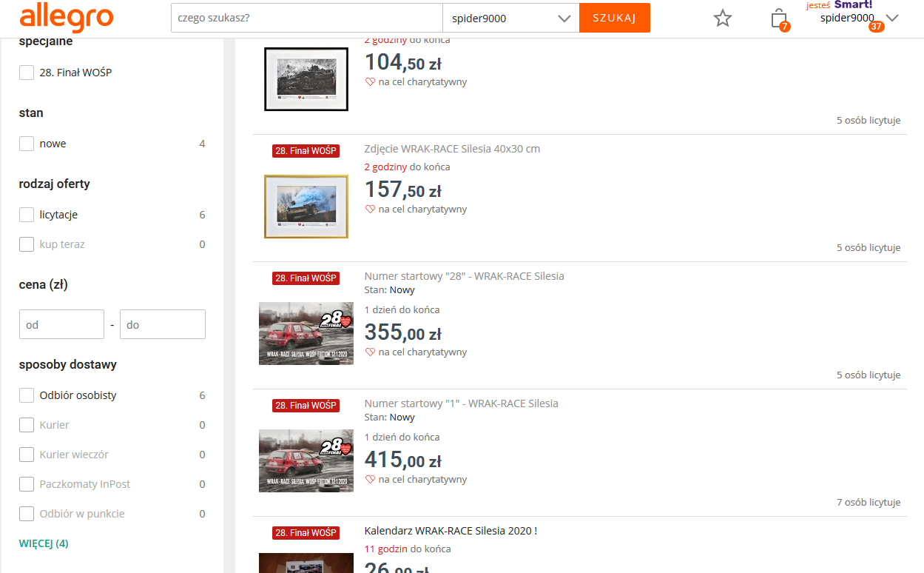The height and width of the screenshot is (573, 924).
Task: Expand WIĘCEJ (4) delivery options
Action: [44, 543]
